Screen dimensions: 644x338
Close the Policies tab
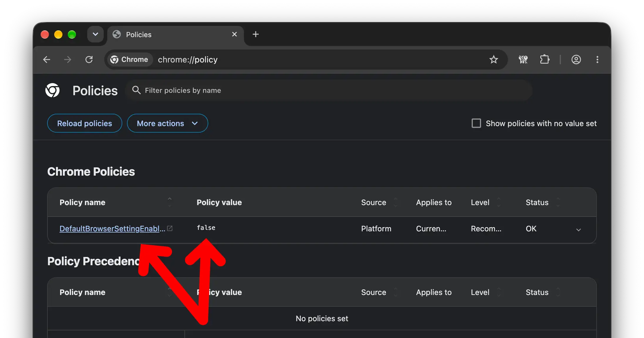[235, 34]
